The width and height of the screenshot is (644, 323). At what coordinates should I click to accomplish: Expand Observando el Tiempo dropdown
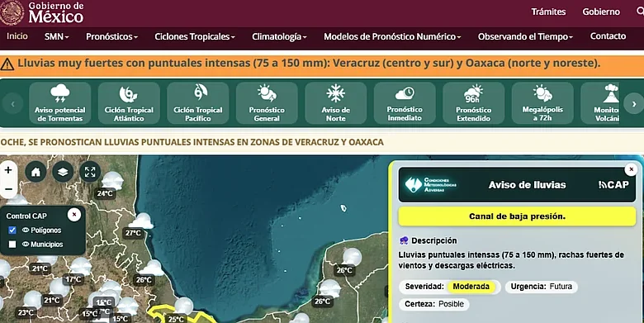(525, 36)
